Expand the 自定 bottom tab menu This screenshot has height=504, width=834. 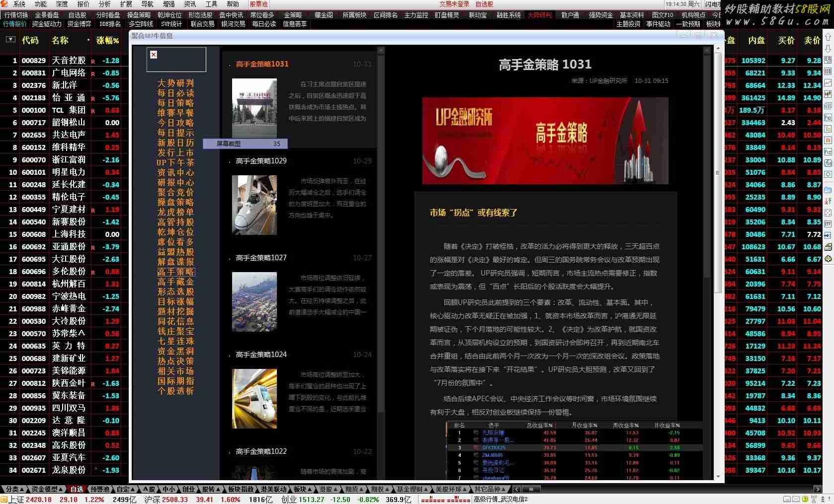(x=126, y=489)
